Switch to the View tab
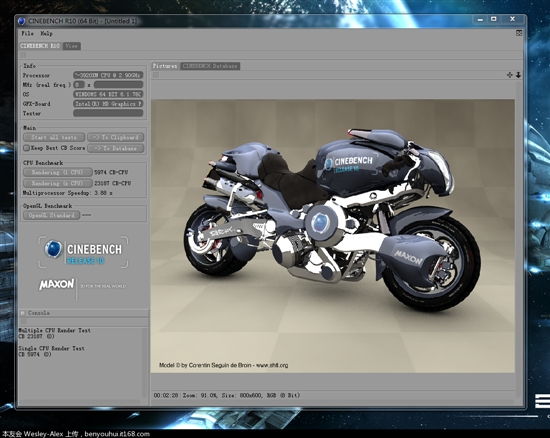Screen dimensions: 550x438 (x=72, y=46)
